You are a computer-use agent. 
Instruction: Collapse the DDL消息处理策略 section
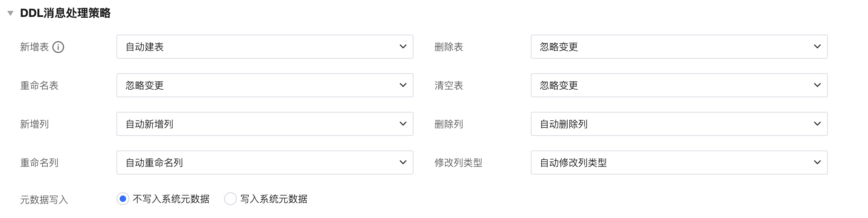(11, 13)
